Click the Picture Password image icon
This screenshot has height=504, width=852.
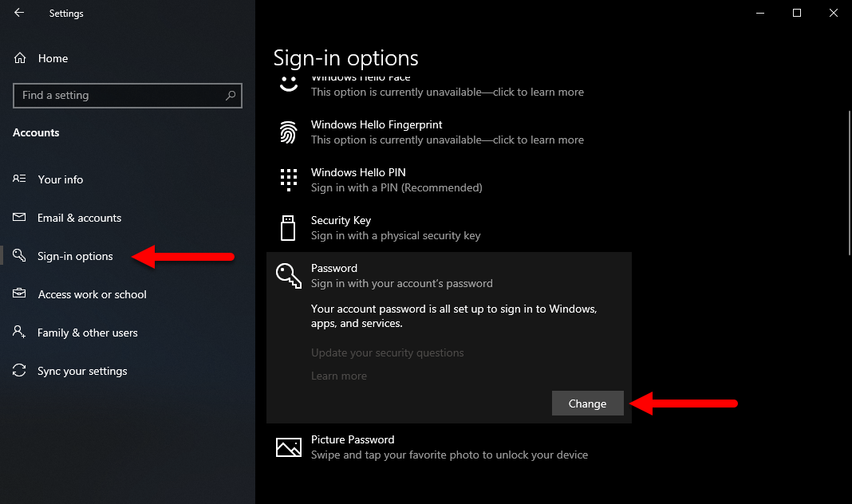(x=289, y=447)
